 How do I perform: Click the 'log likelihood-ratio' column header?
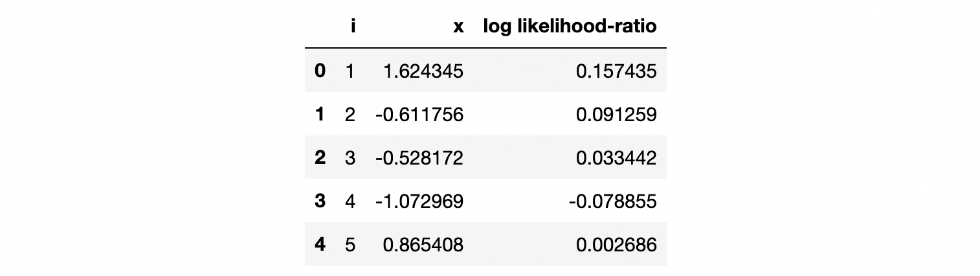coord(570,27)
